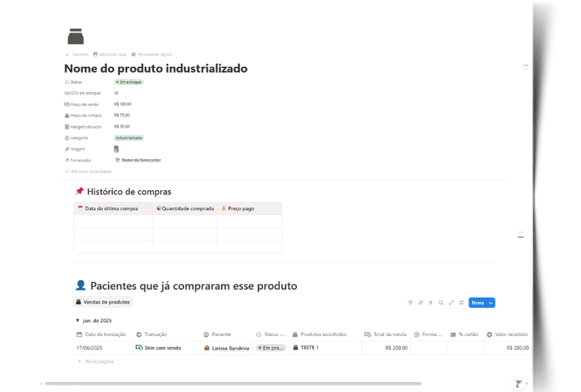Collapse the jun. de 2025 group

78,320
